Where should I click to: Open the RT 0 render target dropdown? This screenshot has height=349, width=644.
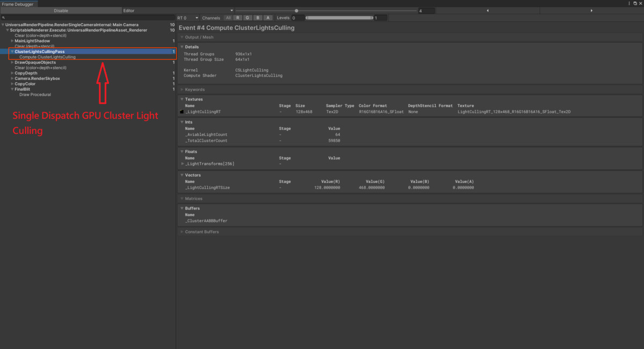188,18
